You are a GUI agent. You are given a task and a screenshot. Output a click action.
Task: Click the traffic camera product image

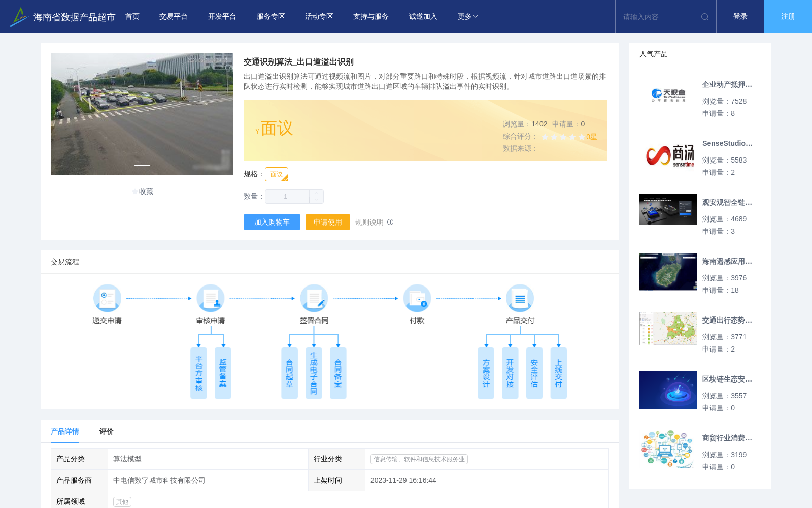142,114
